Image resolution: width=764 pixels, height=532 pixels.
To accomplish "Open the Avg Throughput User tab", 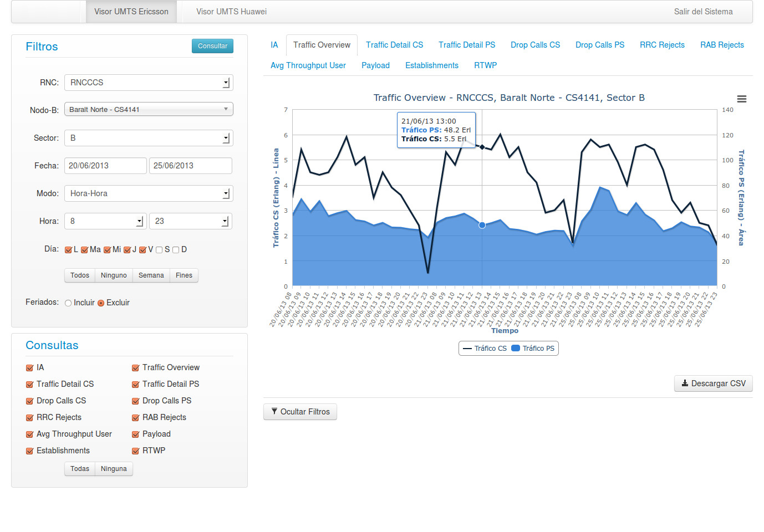I will click(x=308, y=65).
